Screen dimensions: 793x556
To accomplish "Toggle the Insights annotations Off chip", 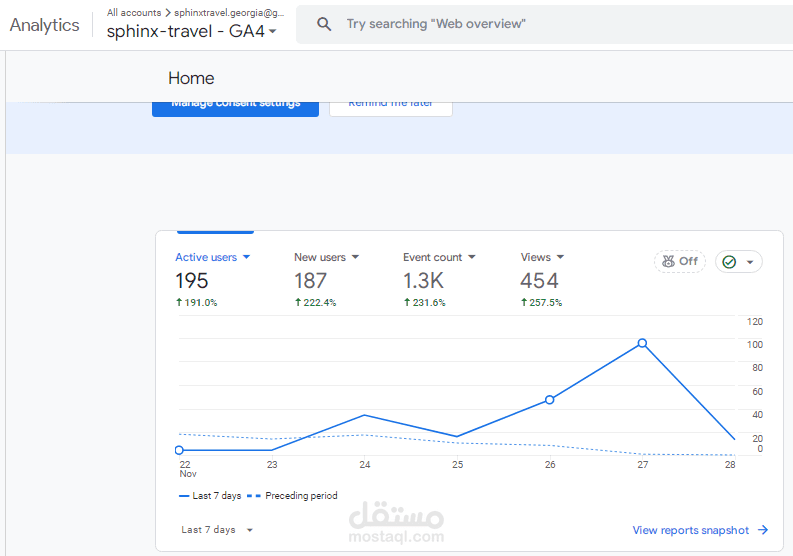I will click(x=680, y=262).
